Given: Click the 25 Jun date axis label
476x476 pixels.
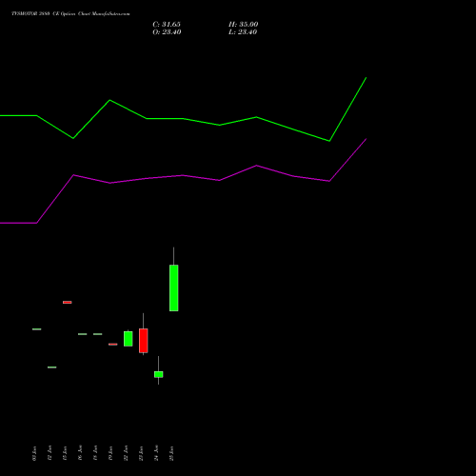Looking at the screenshot, I should tap(171, 453).
